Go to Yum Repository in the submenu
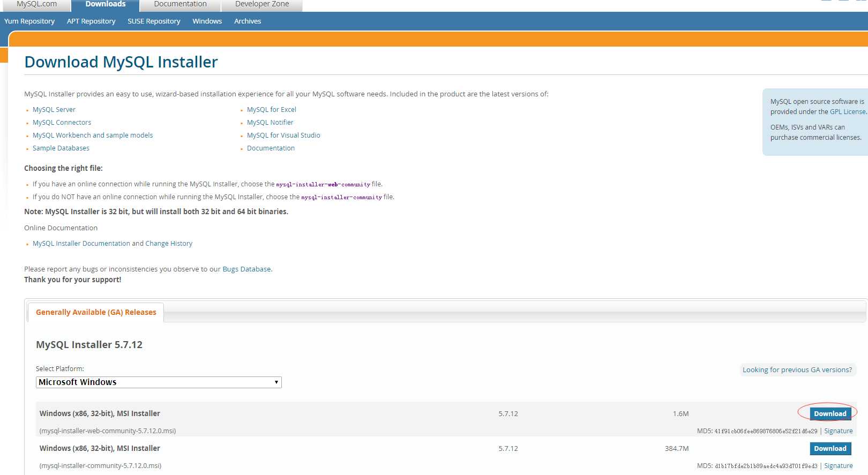The image size is (868, 475). [29, 21]
